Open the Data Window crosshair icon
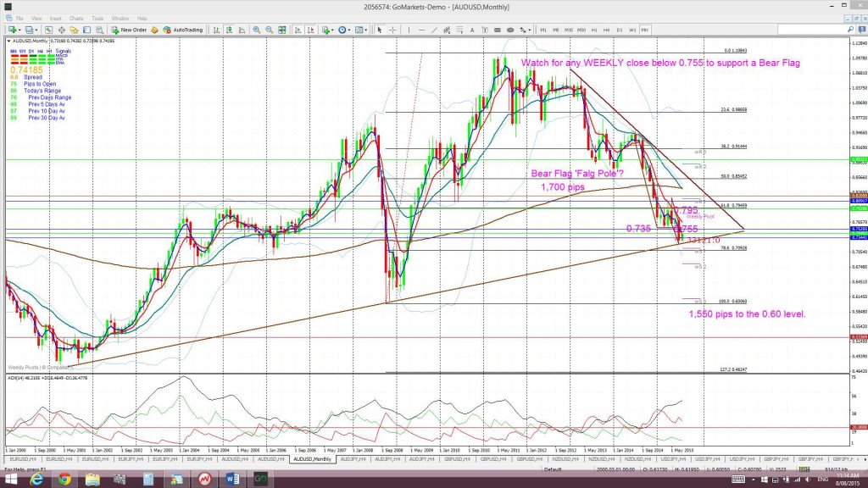The image size is (868, 488). (x=61, y=30)
